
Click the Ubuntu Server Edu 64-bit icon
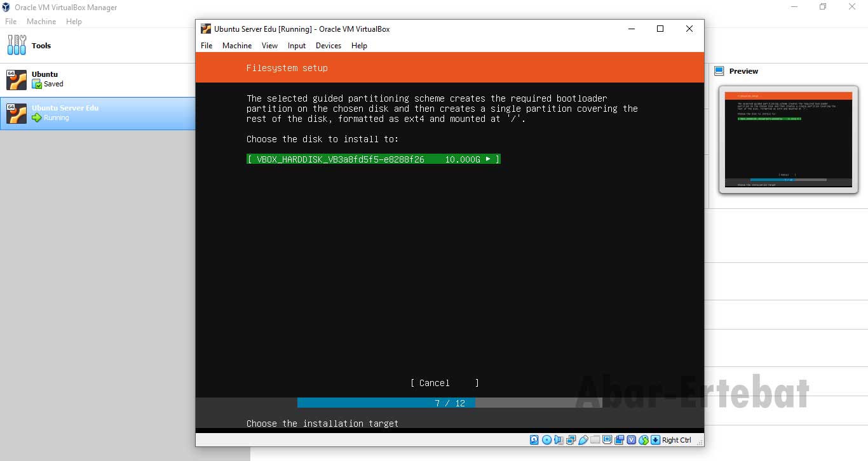pyautogui.click(x=17, y=113)
